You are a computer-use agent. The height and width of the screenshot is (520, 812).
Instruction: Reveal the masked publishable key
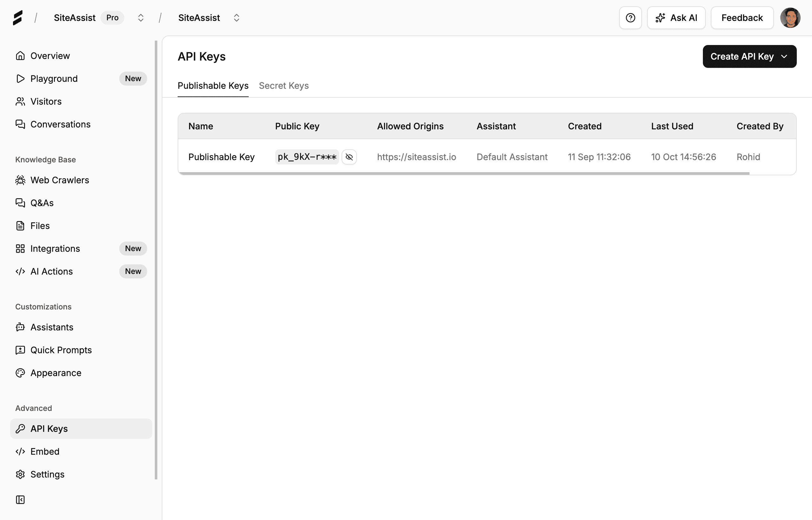point(349,157)
